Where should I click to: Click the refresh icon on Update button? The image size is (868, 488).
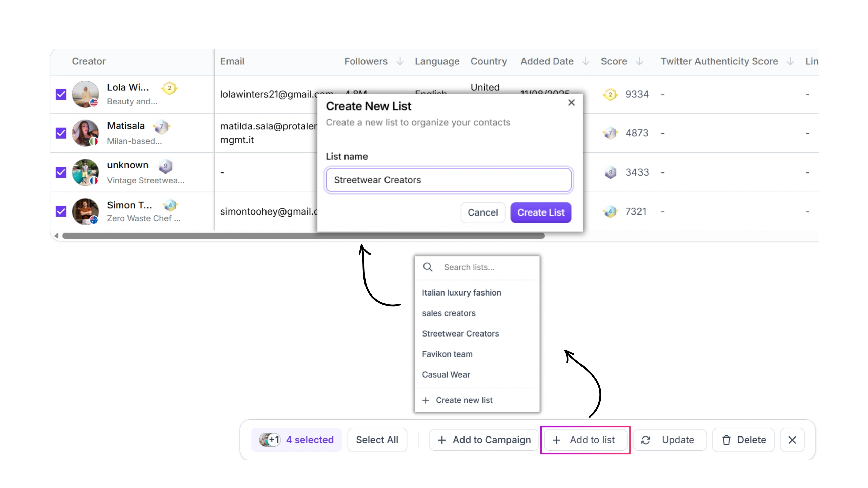pyautogui.click(x=646, y=440)
